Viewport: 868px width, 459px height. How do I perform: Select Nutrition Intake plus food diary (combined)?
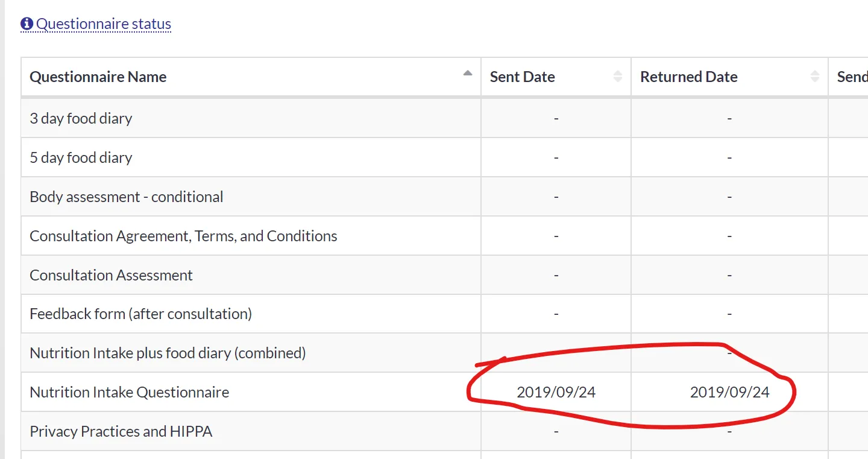pos(168,353)
